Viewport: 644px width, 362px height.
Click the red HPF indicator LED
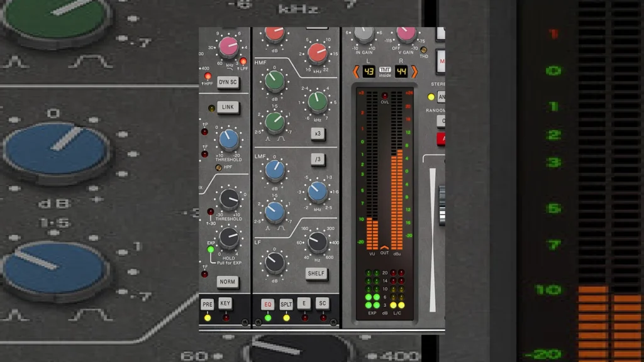coord(208,76)
